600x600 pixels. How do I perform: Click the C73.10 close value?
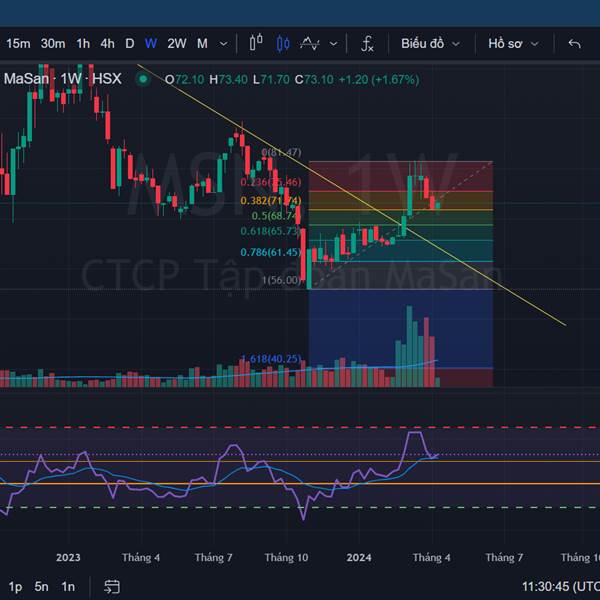coord(314,80)
